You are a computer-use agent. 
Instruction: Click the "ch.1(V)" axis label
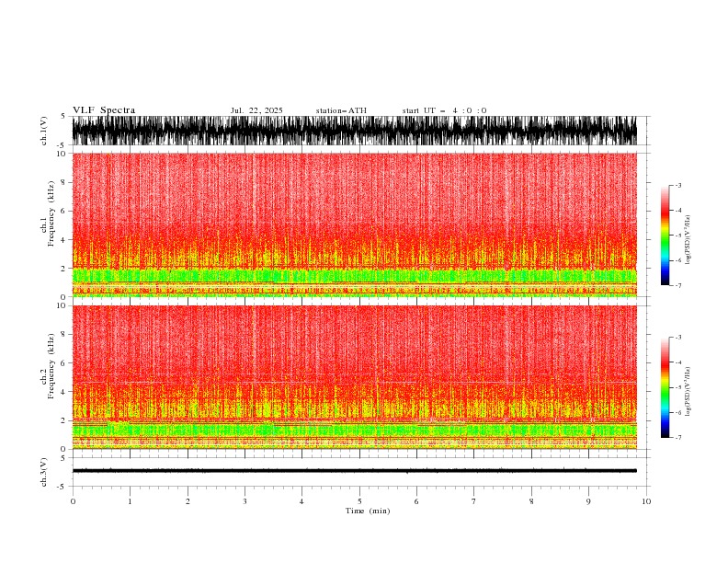pyautogui.click(x=44, y=131)
